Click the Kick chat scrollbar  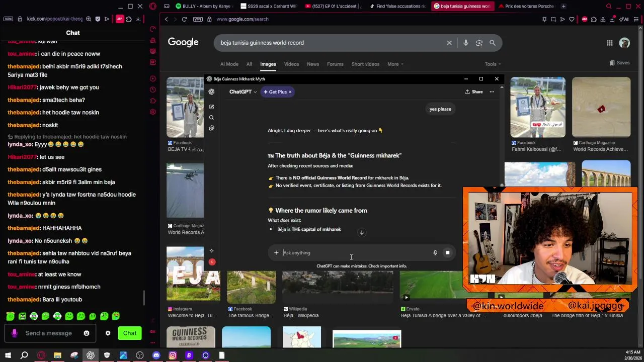[144, 298]
